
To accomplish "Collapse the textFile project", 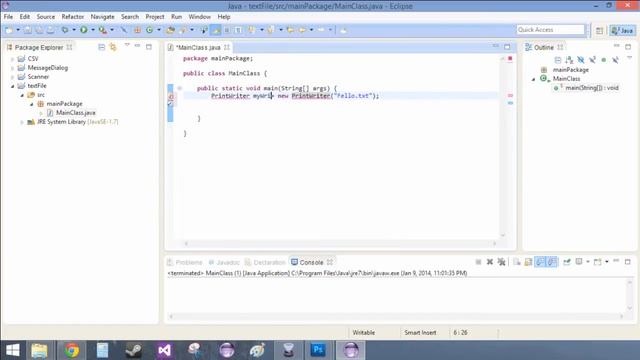I will (12, 86).
